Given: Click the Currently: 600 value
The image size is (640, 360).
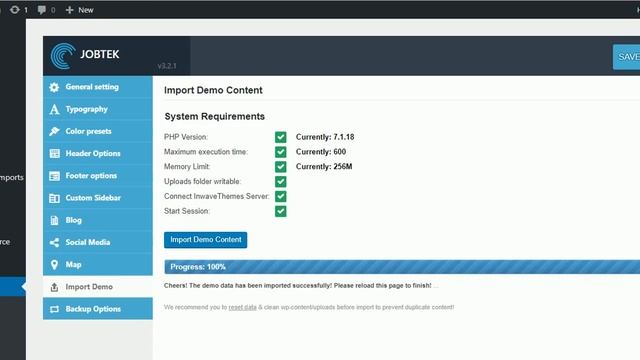Looking at the screenshot, I should point(321,152).
